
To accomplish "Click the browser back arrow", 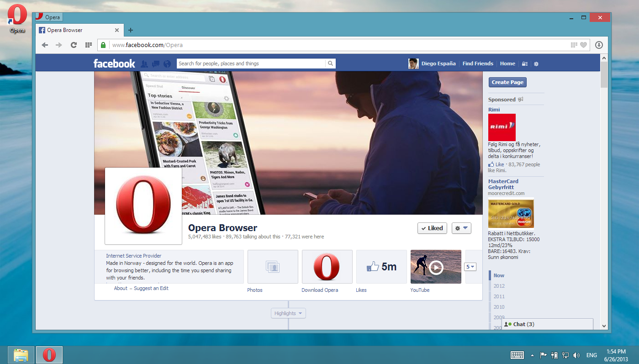I will click(45, 45).
